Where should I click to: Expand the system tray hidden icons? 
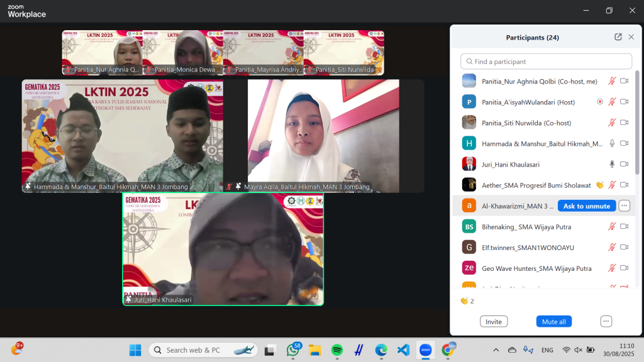(496, 350)
